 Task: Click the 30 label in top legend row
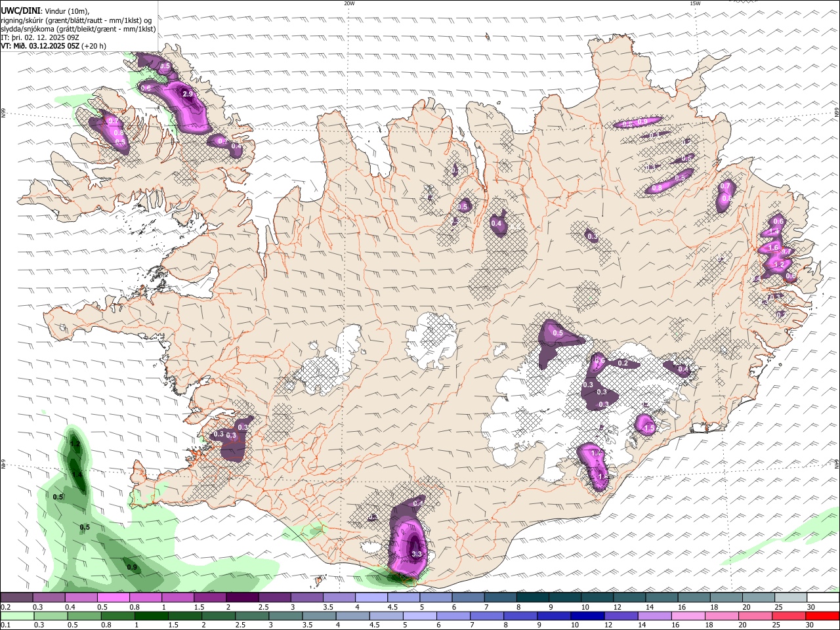(x=811, y=607)
